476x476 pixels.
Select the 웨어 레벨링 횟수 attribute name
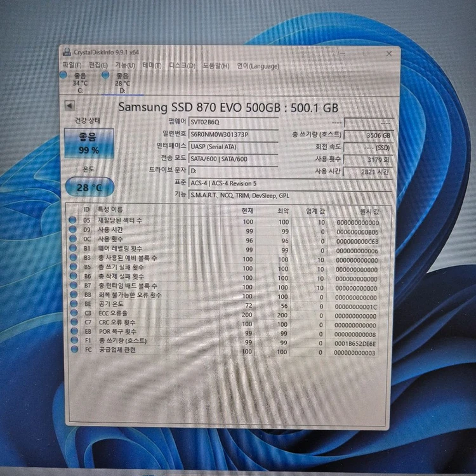120,248
